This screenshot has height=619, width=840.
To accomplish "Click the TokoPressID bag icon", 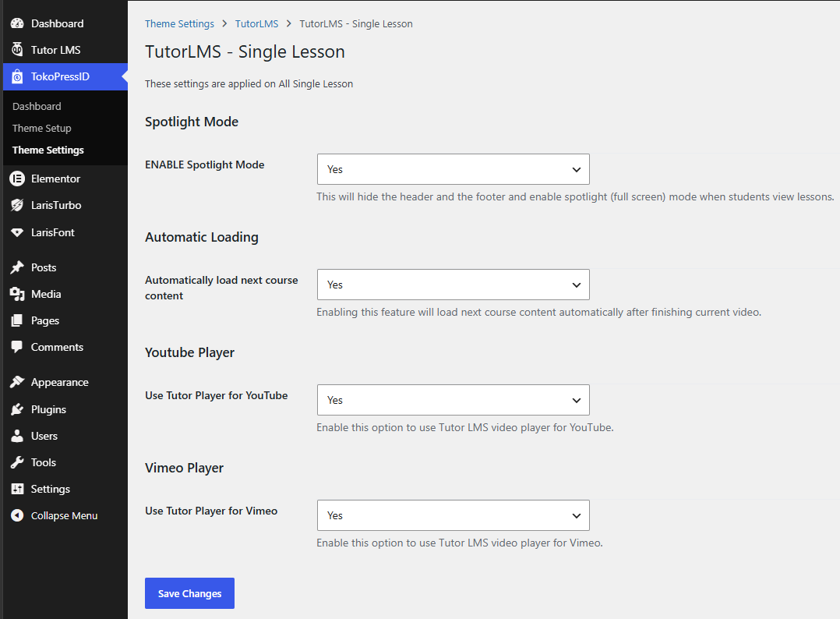I will tap(17, 76).
